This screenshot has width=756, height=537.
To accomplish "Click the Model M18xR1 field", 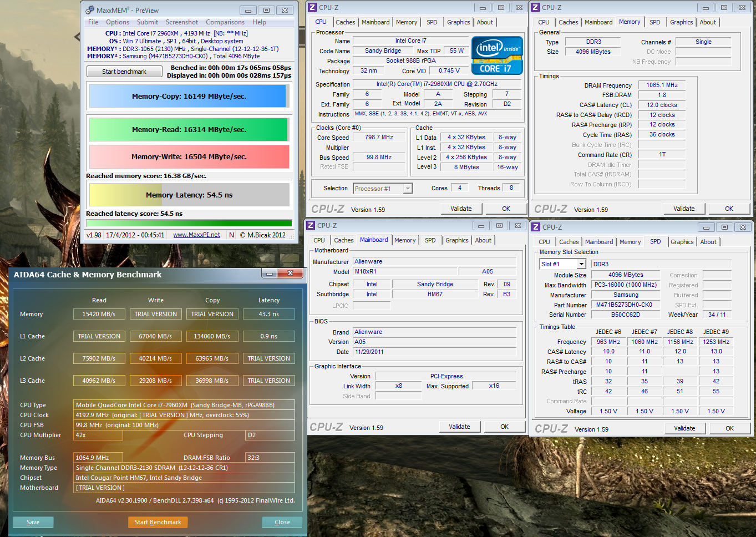I will (405, 271).
